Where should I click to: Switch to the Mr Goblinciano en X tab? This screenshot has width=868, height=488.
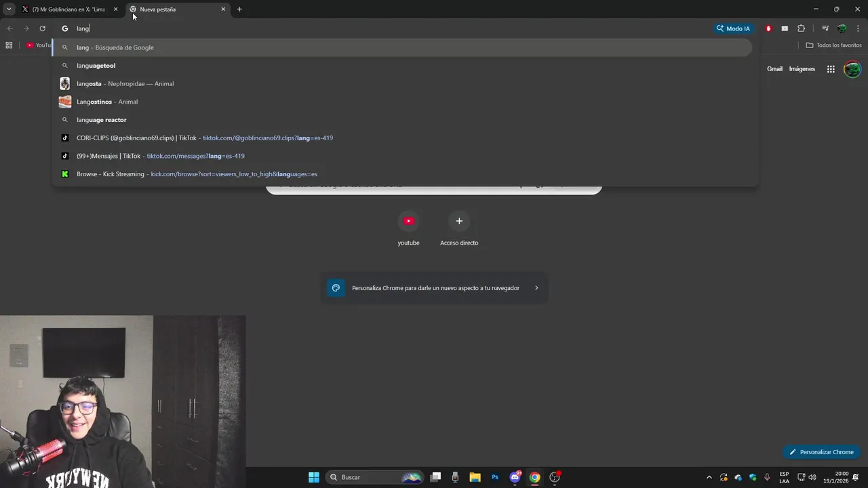70,9
